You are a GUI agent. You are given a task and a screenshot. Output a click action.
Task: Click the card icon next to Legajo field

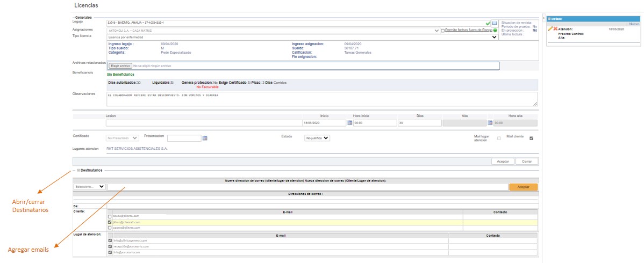[495, 23]
